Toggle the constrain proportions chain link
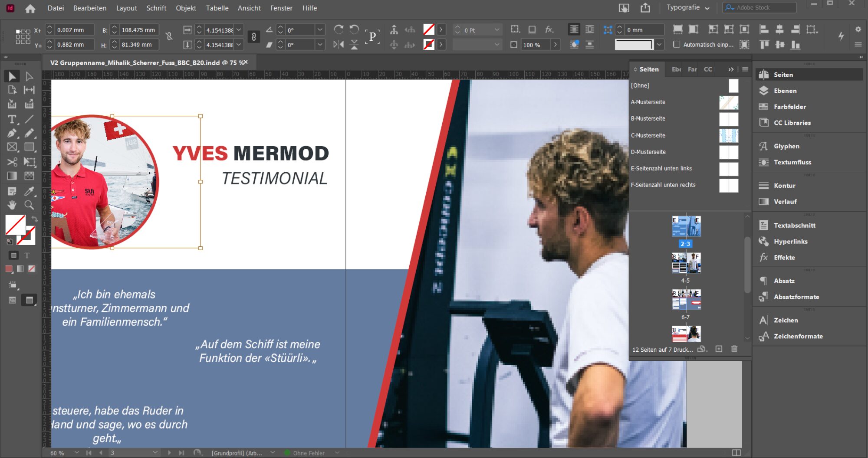Image resolution: width=868 pixels, height=458 pixels. 253,37
